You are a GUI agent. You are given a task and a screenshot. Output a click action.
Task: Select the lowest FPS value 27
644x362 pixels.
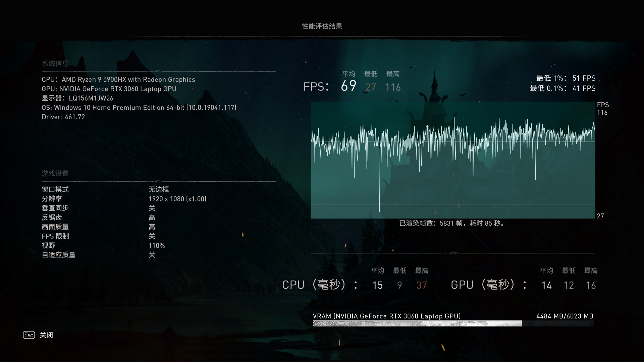(x=371, y=87)
